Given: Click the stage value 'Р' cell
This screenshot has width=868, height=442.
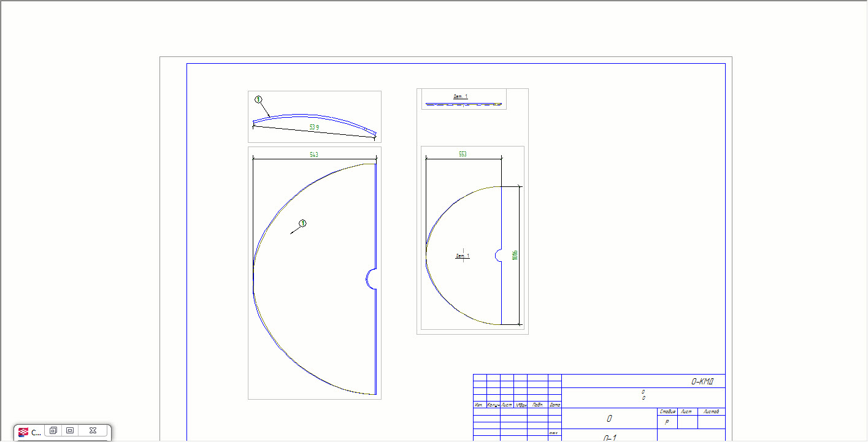Looking at the screenshot, I should [x=667, y=422].
